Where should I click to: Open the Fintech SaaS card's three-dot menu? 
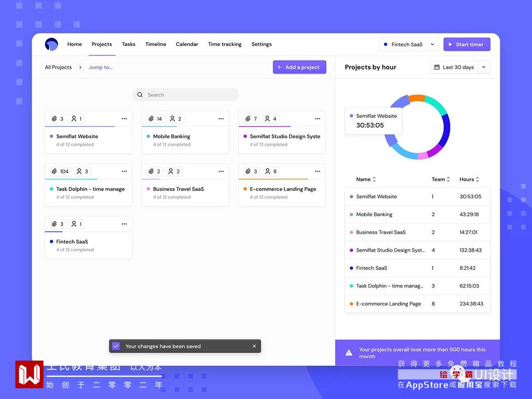tap(124, 224)
